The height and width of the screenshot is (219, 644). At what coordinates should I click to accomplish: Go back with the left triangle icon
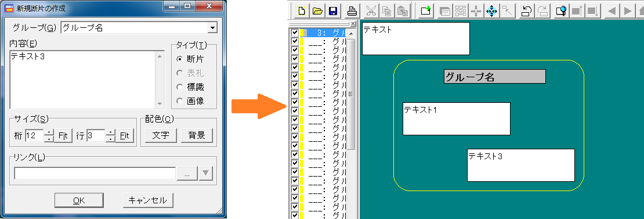(x=612, y=10)
